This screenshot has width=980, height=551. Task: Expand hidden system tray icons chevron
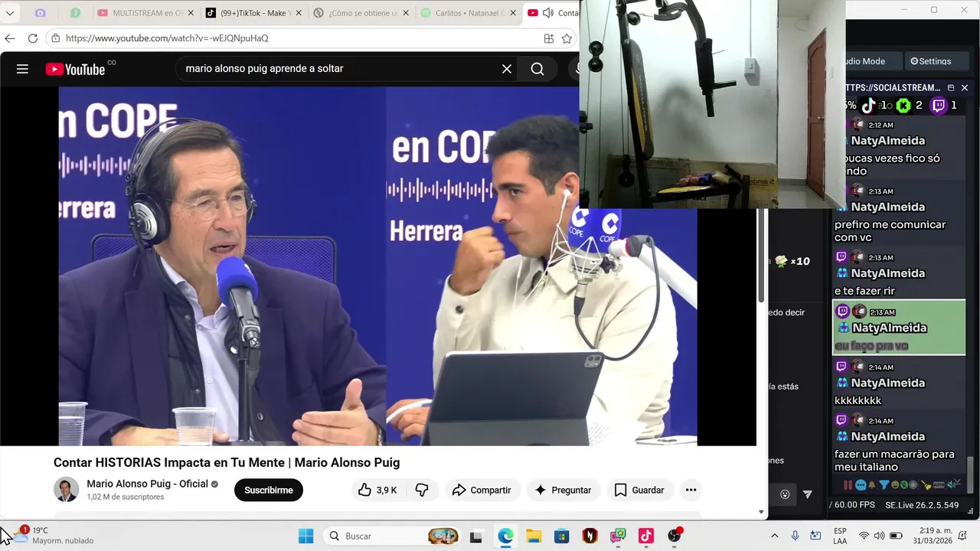click(774, 536)
